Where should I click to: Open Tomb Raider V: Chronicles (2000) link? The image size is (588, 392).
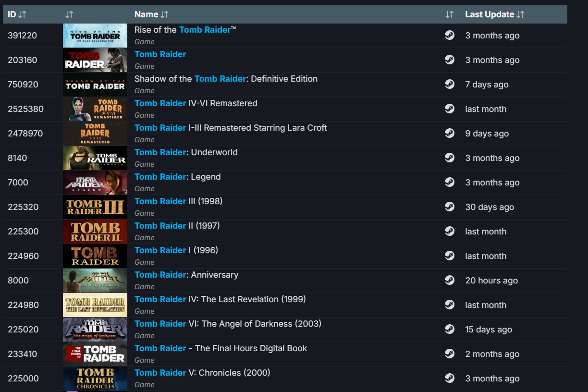point(202,373)
